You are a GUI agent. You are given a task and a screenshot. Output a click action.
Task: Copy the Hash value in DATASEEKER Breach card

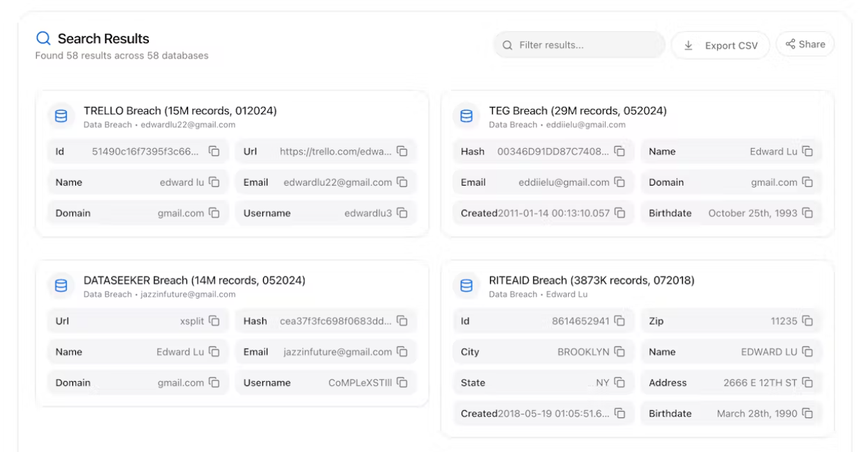click(x=402, y=321)
